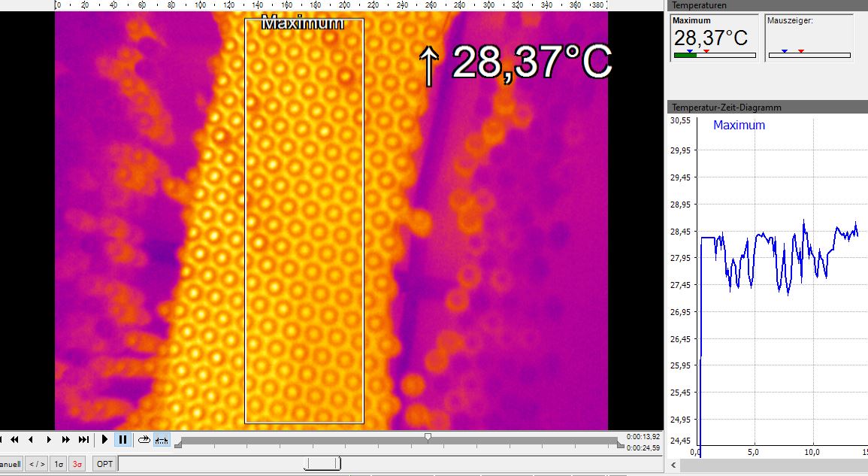Click the Mauszeiger temperature box
The image size is (868, 476).
click(809, 37)
